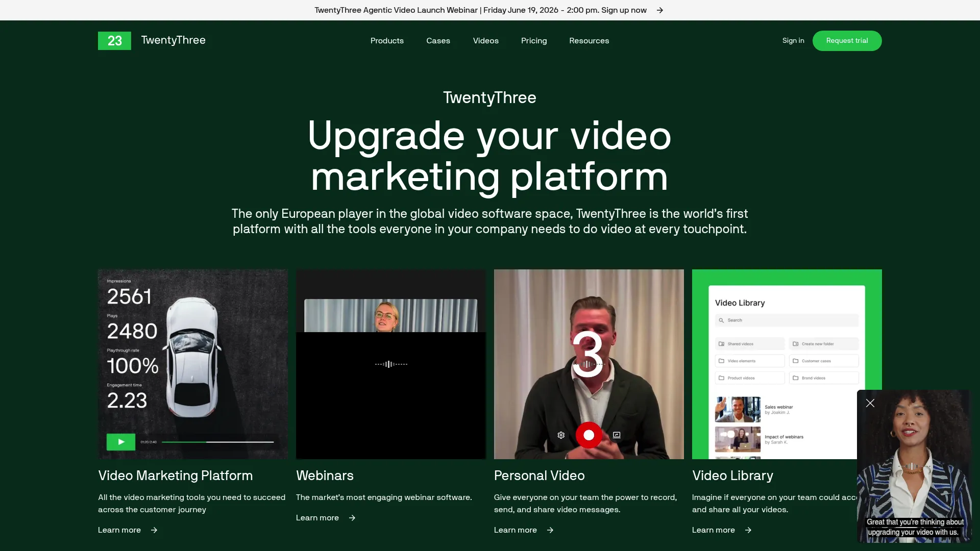
Task: Click the arrow icon beside Video Library Learn more
Action: 748,530
